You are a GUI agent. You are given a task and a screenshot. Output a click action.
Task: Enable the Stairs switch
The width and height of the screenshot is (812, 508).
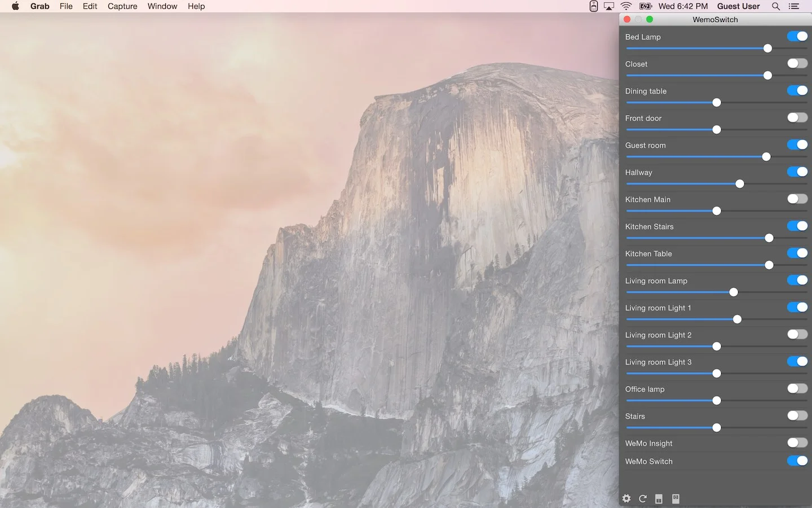(x=797, y=415)
